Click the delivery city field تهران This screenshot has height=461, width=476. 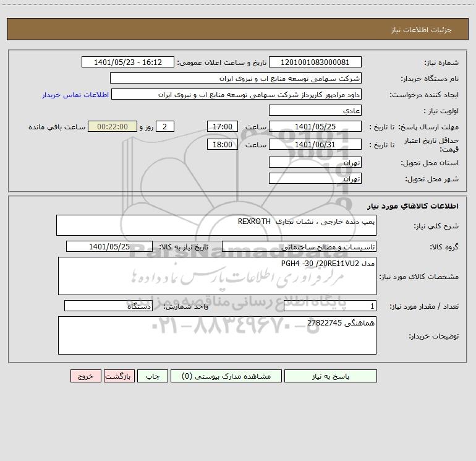point(315,178)
